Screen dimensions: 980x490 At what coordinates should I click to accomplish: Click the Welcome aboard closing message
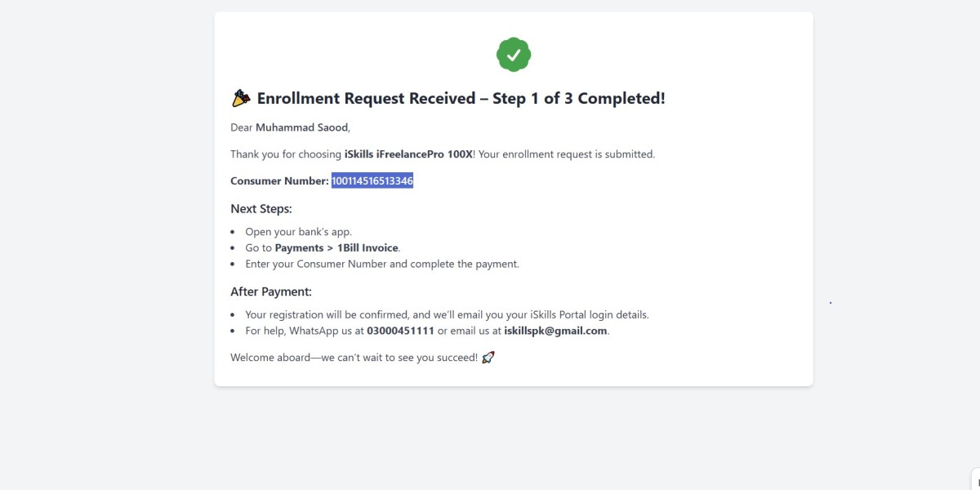(354, 358)
